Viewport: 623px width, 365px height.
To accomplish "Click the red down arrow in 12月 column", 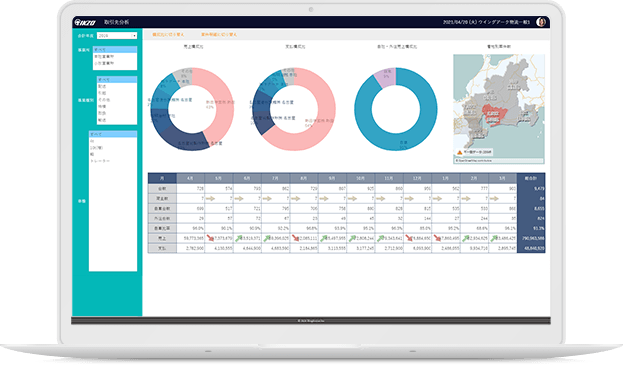I will click(409, 238).
